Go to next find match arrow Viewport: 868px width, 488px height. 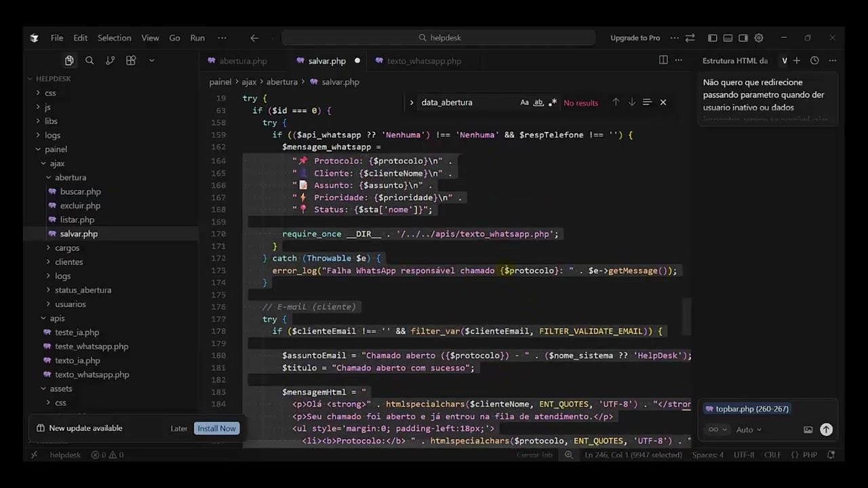pos(631,102)
